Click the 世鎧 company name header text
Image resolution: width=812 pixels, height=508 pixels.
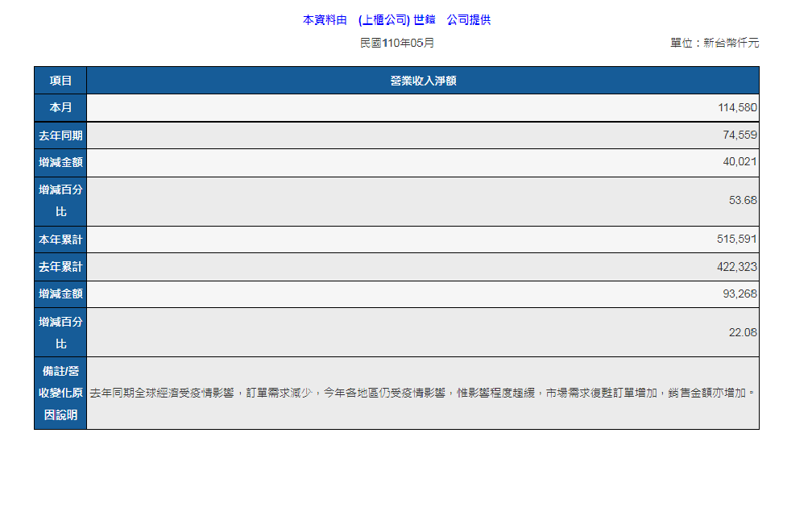424,20
